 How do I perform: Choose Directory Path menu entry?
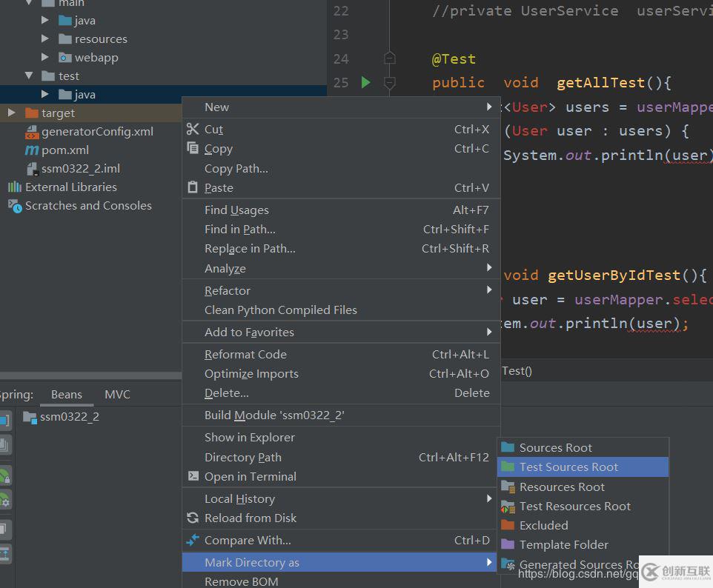[x=341, y=457]
